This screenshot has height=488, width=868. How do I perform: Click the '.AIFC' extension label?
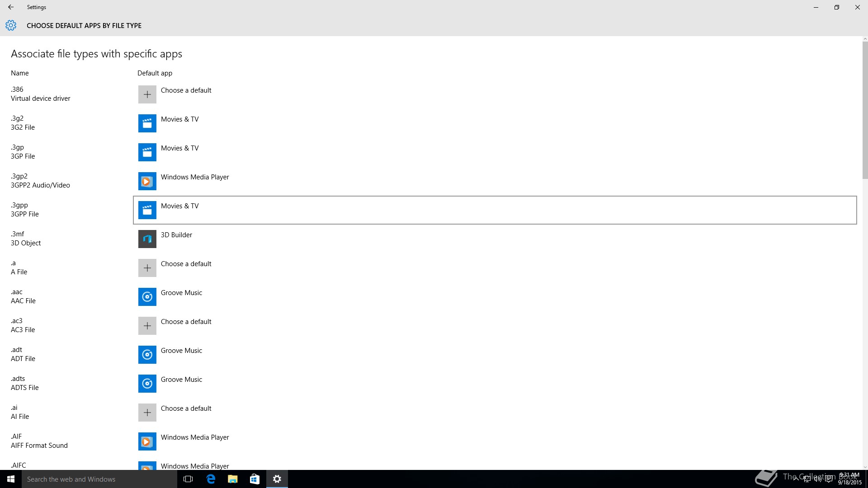(x=19, y=465)
